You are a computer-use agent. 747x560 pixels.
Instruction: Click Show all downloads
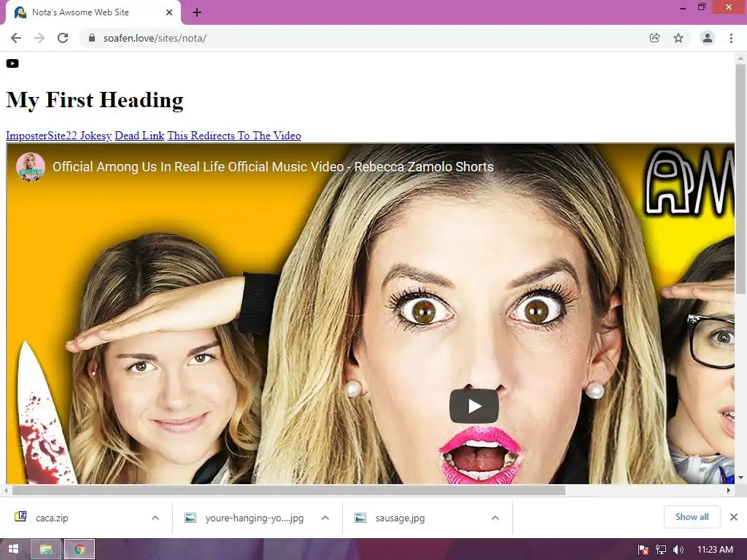[x=692, y=517]
